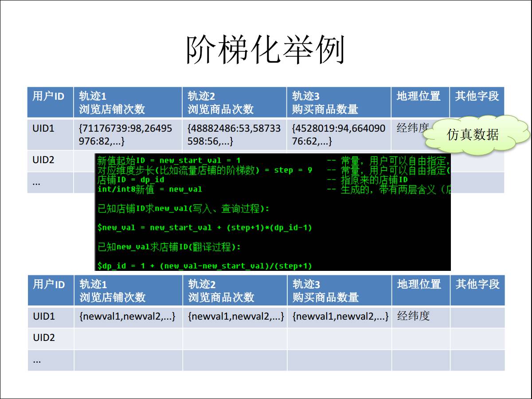Select the top table's 其他字段 header
This screenshot has height=399, width=532.
(x=477, y=97)
